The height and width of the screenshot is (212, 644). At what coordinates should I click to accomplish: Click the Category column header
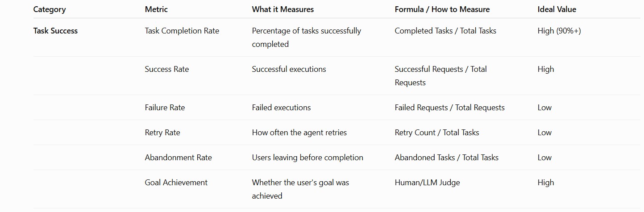(50, 9)
